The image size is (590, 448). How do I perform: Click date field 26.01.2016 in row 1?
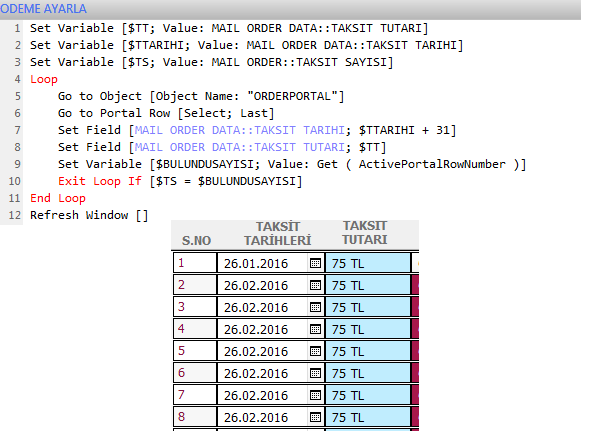263,263
